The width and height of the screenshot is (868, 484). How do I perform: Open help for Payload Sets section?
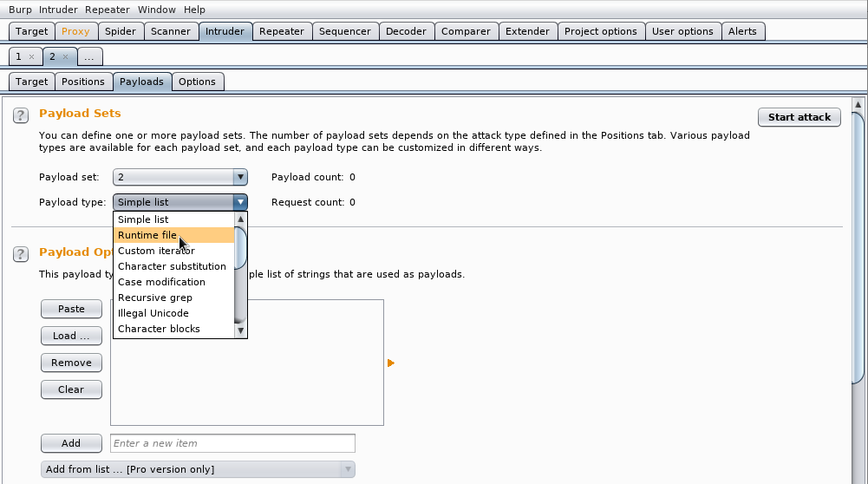[x=21, y=115]
